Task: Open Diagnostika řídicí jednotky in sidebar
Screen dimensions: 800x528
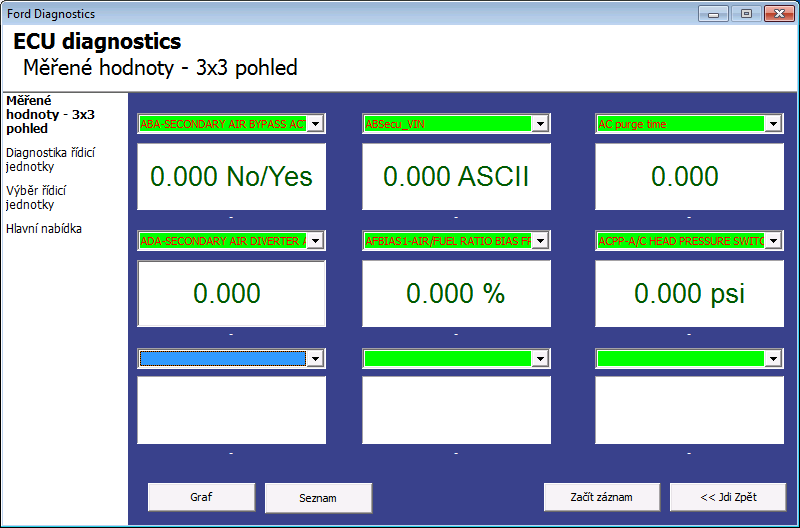Action: point(51,160)
